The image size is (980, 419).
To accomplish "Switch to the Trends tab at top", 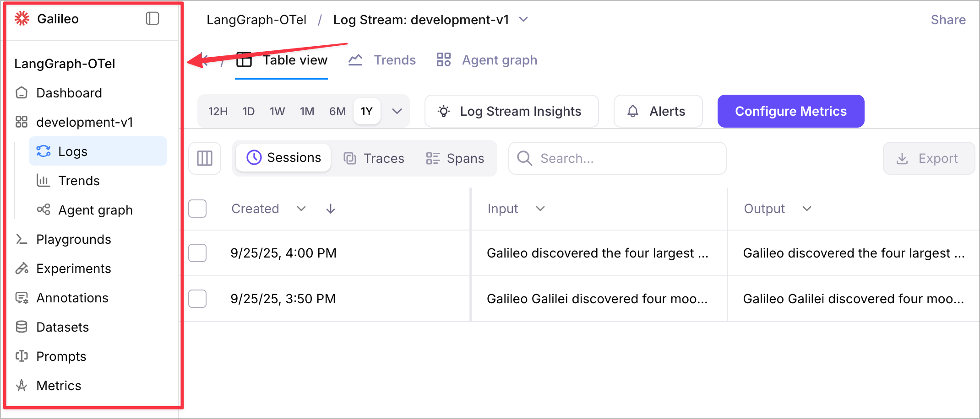I will [x=382, y=60].
